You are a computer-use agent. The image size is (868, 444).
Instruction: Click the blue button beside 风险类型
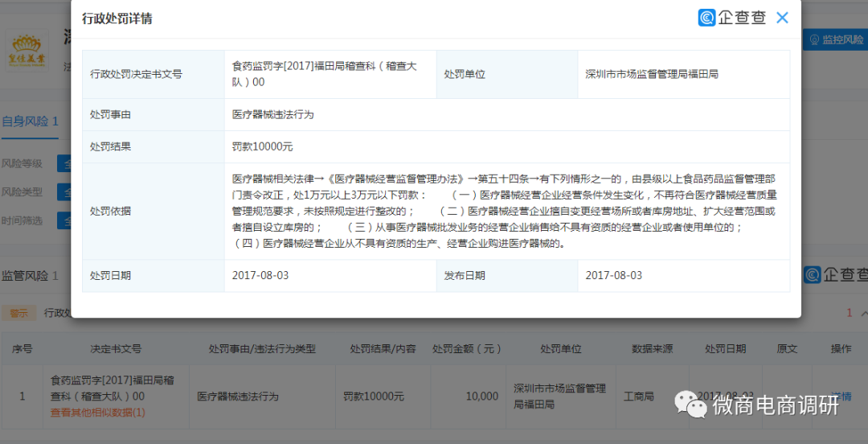(x=64, y=192)
